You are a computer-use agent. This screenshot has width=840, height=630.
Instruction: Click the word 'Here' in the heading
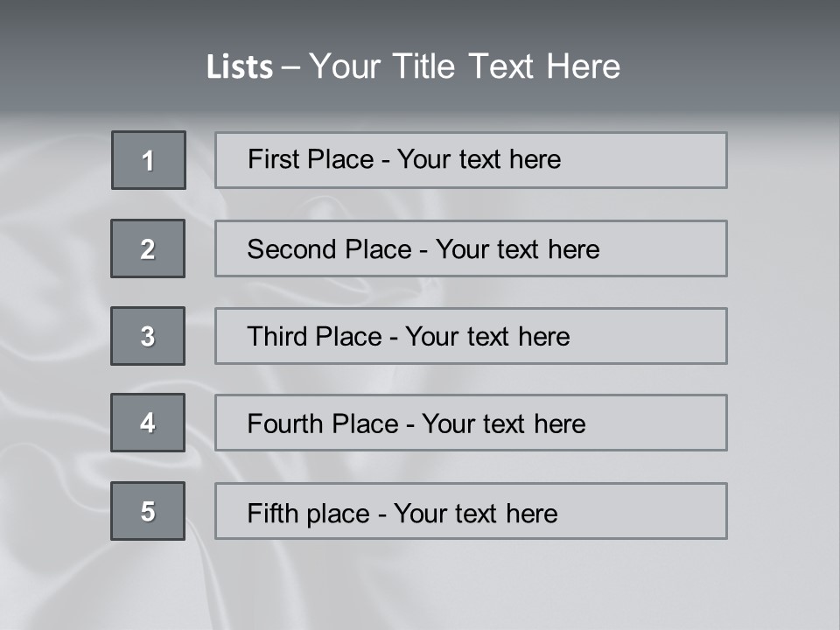pyautogui.click(x=584, y=66)
